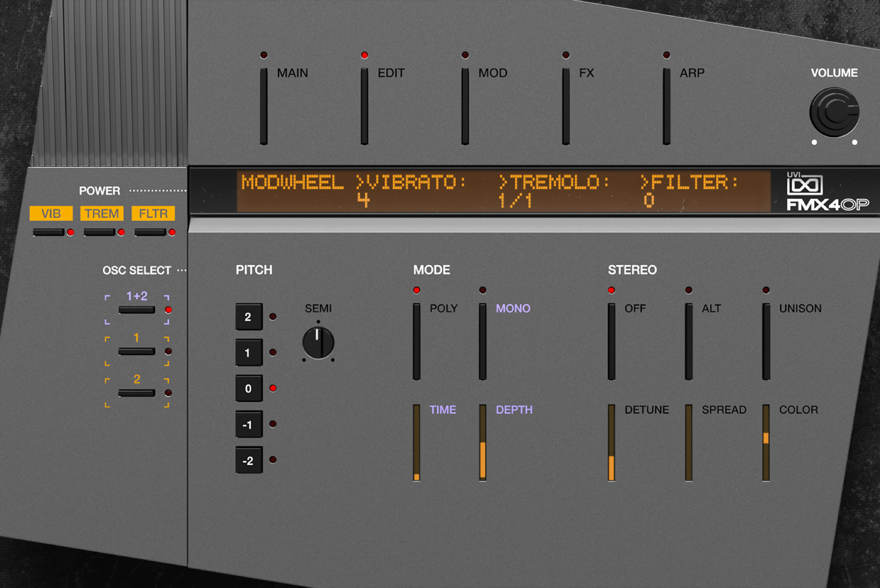The width and height of the screenshot is (880, 588).
Task: Switch to the ARP page
Action: (x=666, y=105)
